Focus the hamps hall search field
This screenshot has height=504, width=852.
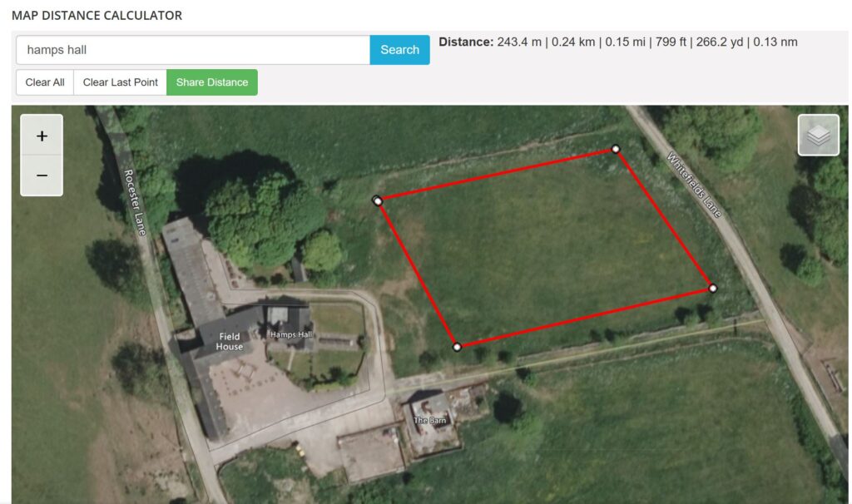(193, 50)
